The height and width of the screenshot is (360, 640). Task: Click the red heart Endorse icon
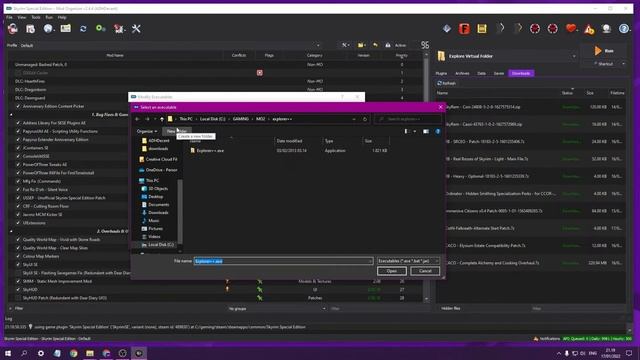coord(571,29)
